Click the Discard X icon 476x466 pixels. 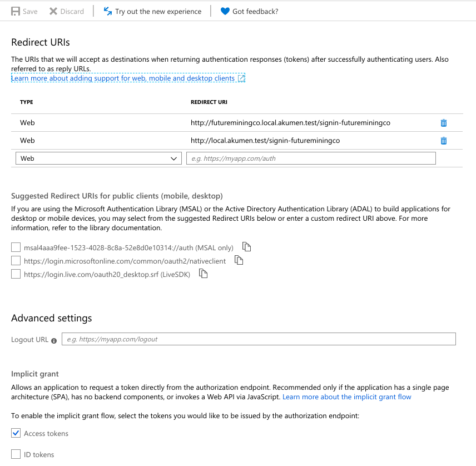pyautogui.click(x=53, y=11)
